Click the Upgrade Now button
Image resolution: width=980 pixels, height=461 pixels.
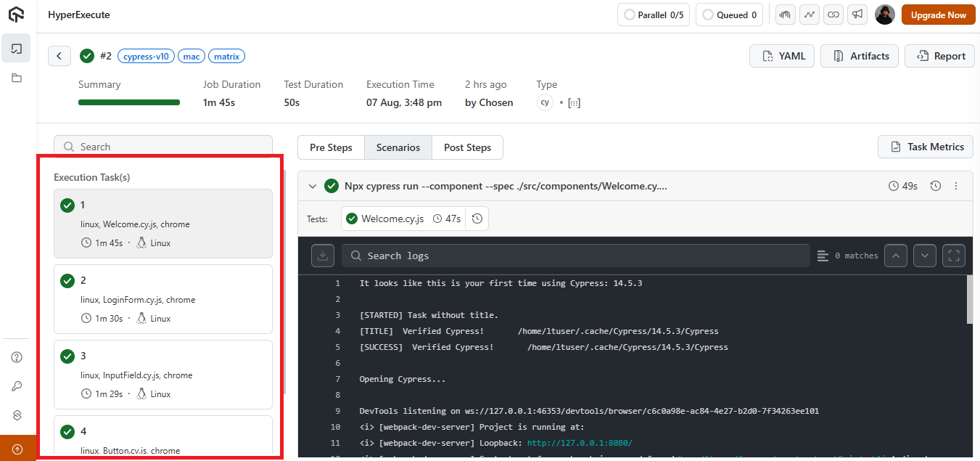coord(938,15)
